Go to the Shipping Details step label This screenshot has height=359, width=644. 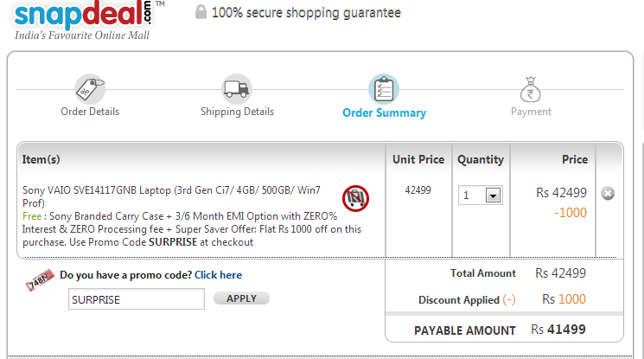[237, 112]
